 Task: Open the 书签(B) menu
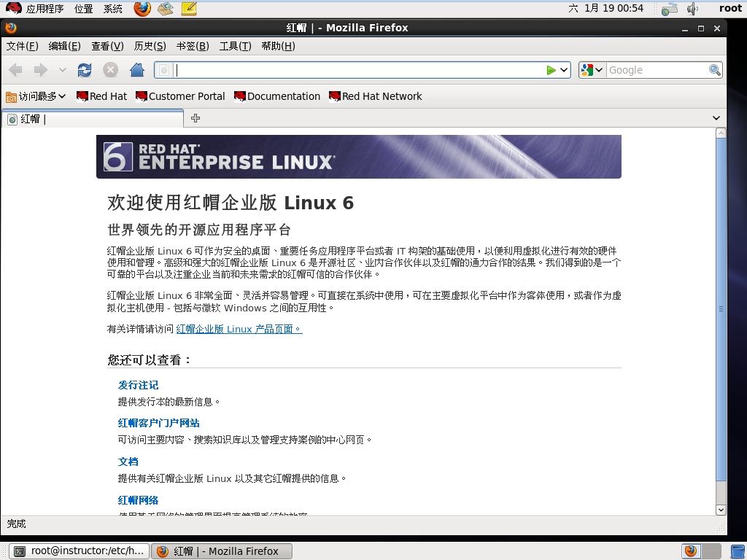(x=193, y=46)
